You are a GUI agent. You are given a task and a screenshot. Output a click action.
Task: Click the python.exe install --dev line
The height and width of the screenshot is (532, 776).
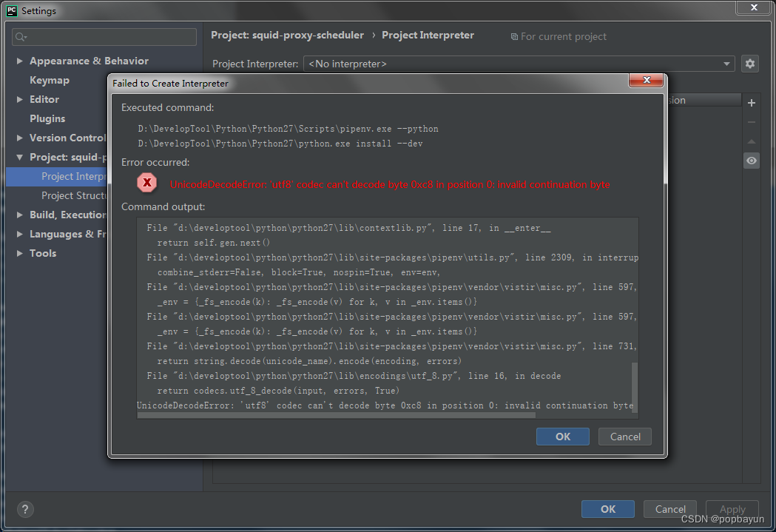point(280,144)
